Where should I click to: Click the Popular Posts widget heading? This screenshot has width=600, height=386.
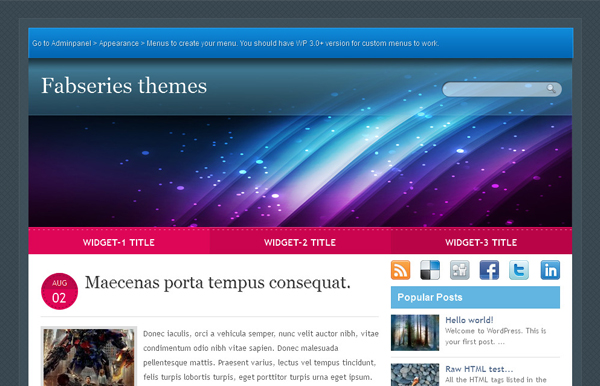point(475,297)
